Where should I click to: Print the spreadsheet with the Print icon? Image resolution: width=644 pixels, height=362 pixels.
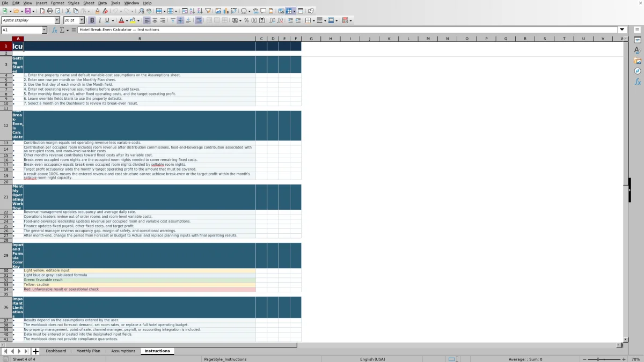point(49,11)
